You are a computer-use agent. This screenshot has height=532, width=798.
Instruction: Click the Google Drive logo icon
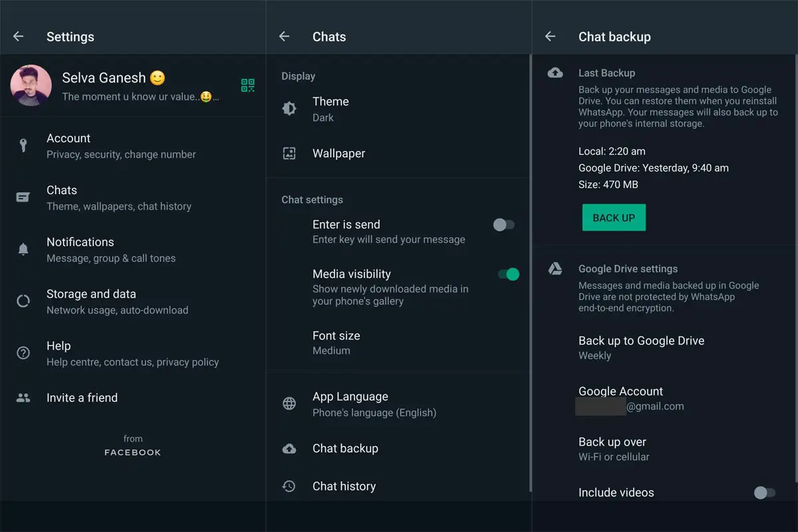pos(555,269)
